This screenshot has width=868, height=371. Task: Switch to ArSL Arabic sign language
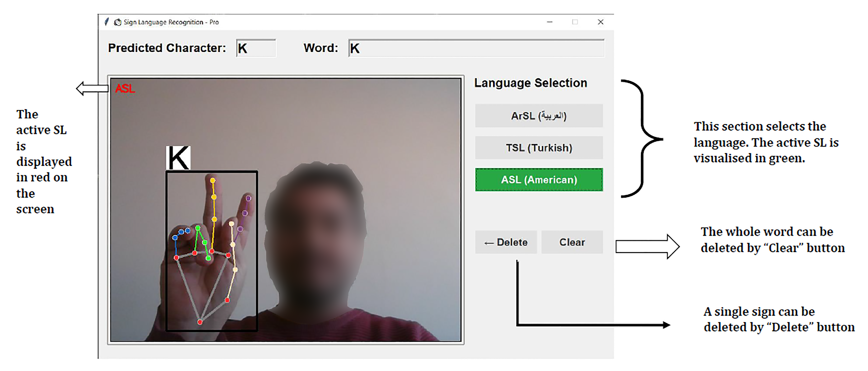point(538,116)
